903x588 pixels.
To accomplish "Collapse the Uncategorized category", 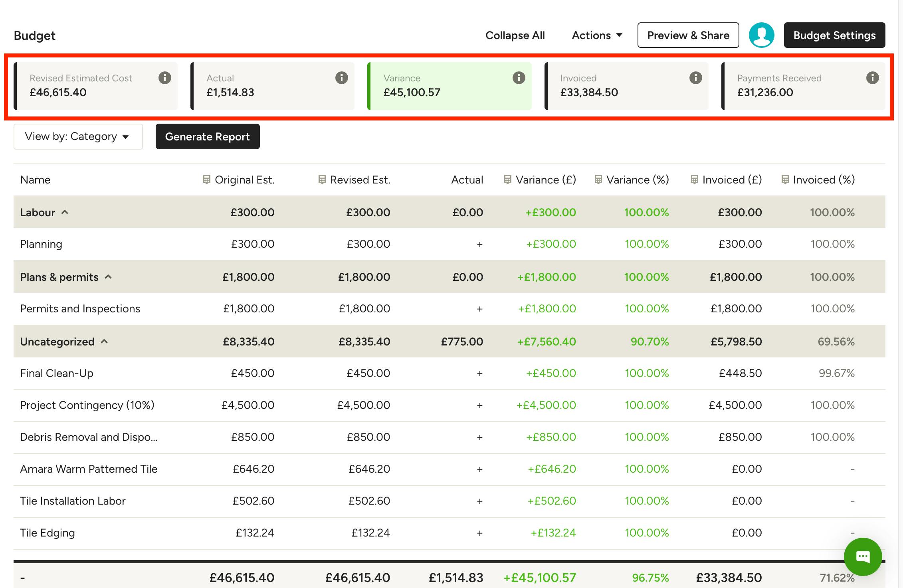I will coord(104,341).
